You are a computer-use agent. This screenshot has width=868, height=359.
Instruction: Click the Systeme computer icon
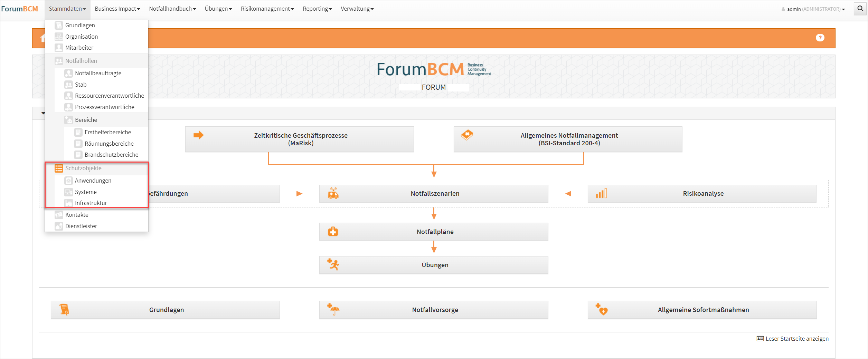click(x=68, y=192)
